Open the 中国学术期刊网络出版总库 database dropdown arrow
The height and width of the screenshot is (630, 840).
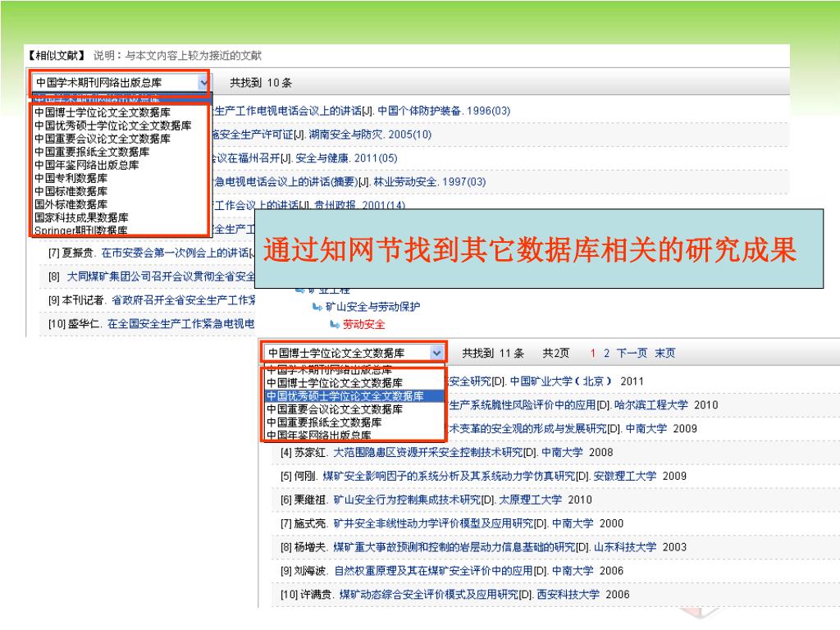pos(203,83)
